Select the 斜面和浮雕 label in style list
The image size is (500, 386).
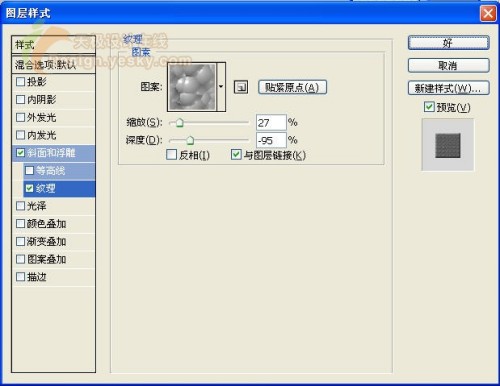point(51,153)
